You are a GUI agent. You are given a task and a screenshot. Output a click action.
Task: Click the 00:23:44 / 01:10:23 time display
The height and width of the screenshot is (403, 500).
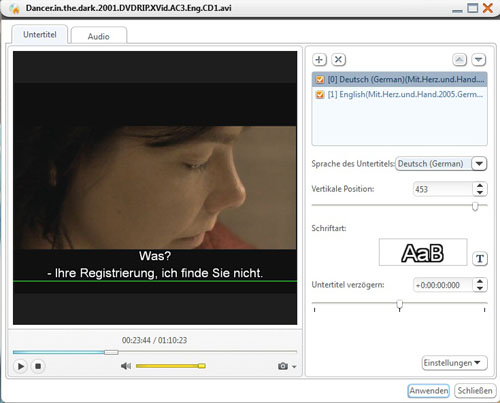[x=154, y=340]
